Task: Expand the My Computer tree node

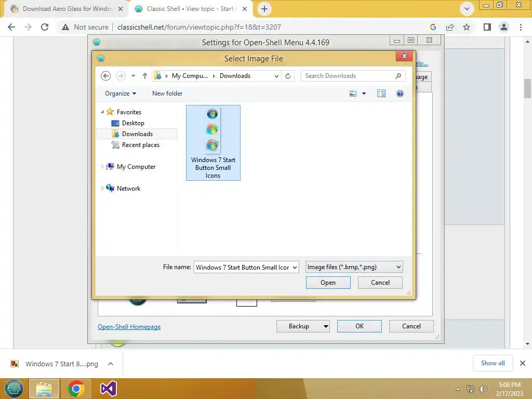Action: tap(102, 166)
